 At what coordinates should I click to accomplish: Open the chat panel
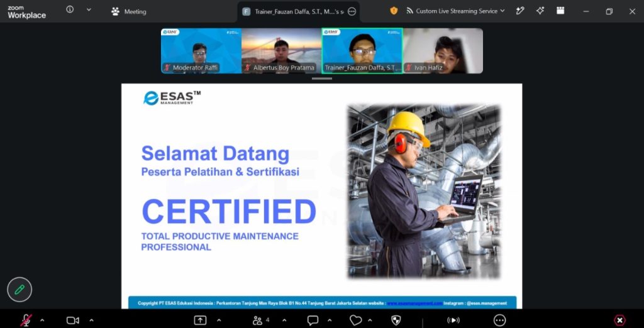point(313,320)
